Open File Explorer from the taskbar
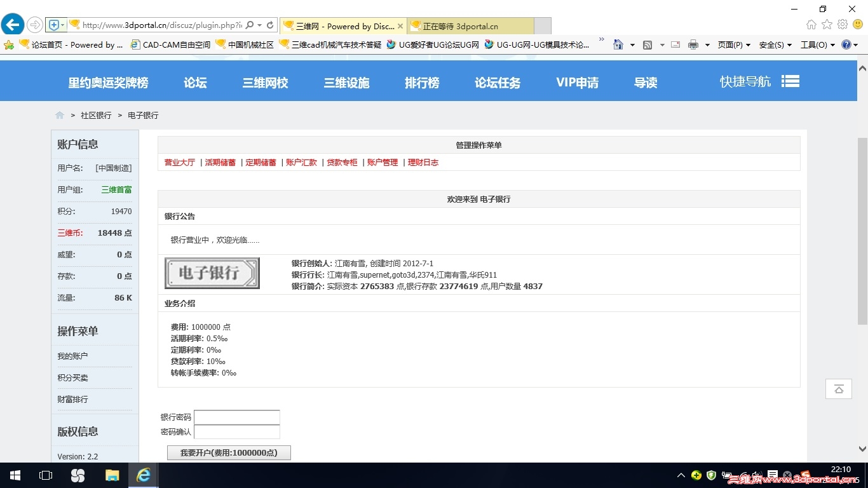The image size is (868, 488). click(112, 475)
